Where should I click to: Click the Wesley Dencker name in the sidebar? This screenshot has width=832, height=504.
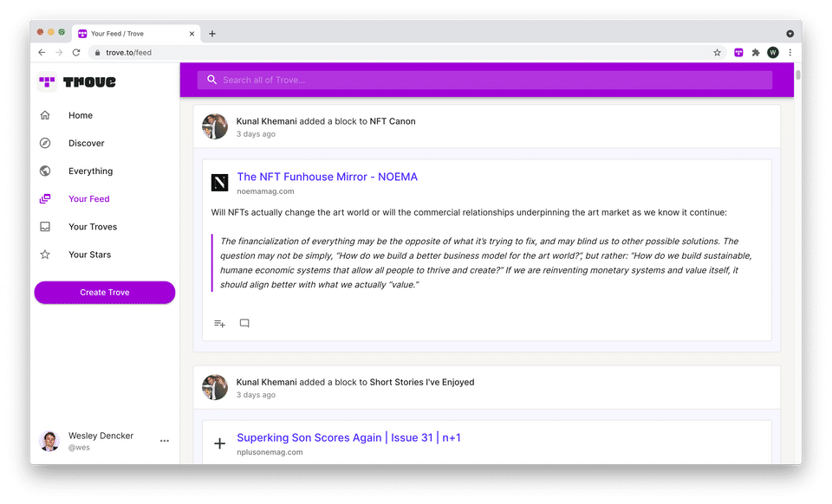coord(101,436)
